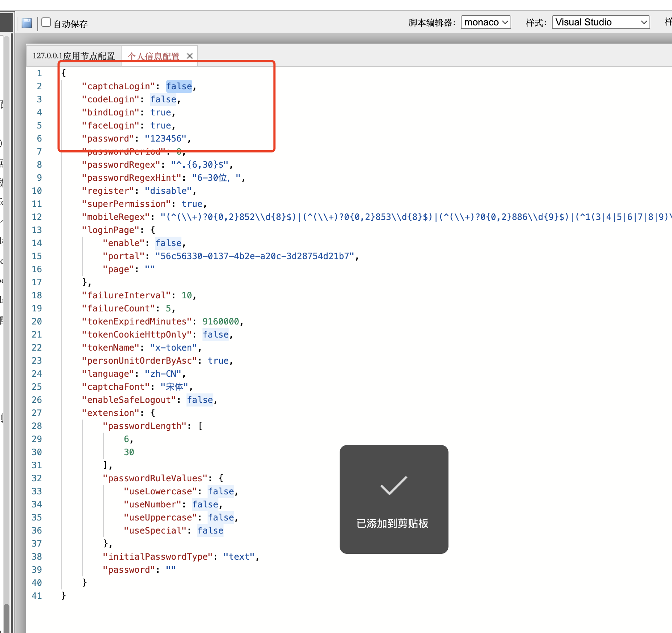This screenshot has height=633, width=672.
Task: Close the 个人信息配置 tab
Action: coord(190,56)
